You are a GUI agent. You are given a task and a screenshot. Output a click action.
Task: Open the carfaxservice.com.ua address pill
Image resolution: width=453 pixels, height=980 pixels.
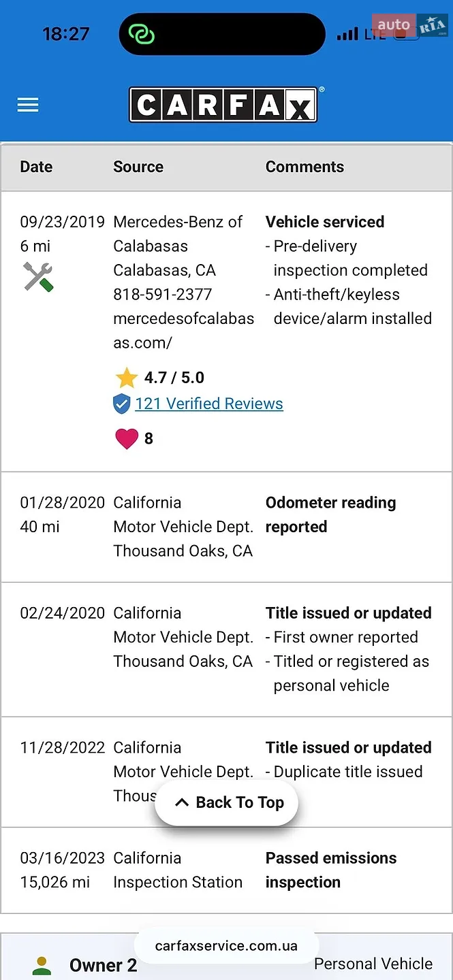226,946
